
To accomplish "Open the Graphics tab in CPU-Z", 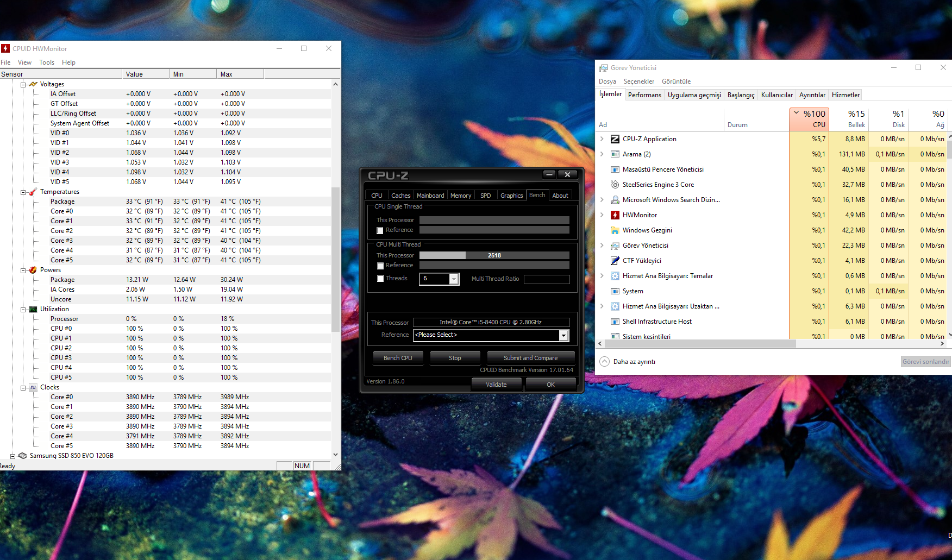I will (512, 196).
